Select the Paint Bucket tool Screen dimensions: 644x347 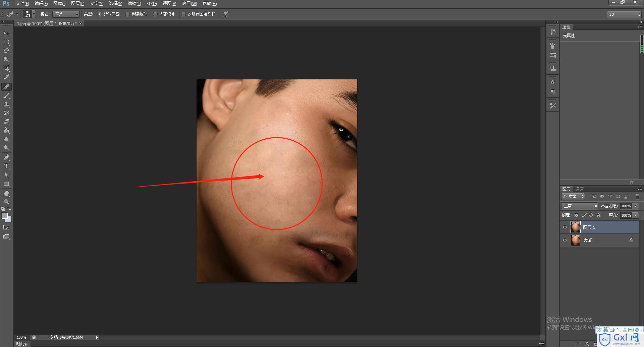[x=6, y=130]
